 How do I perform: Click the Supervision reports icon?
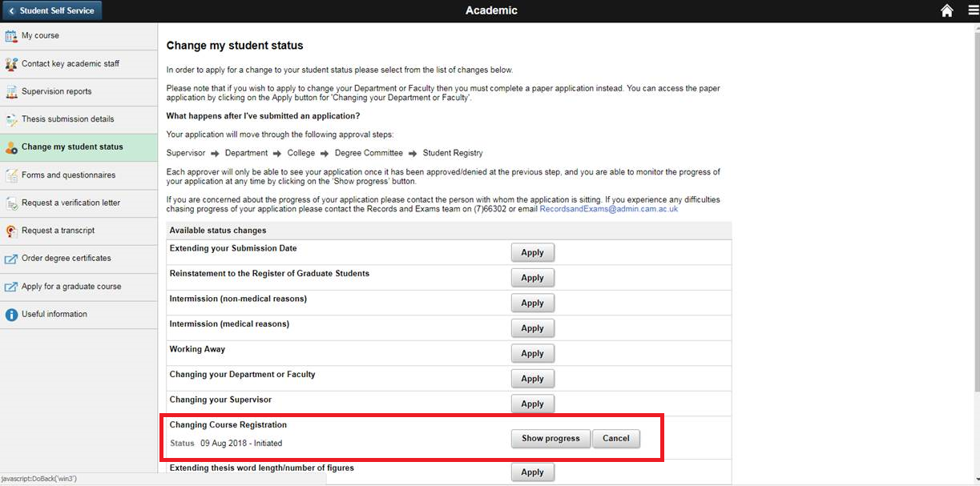point(11,92)
